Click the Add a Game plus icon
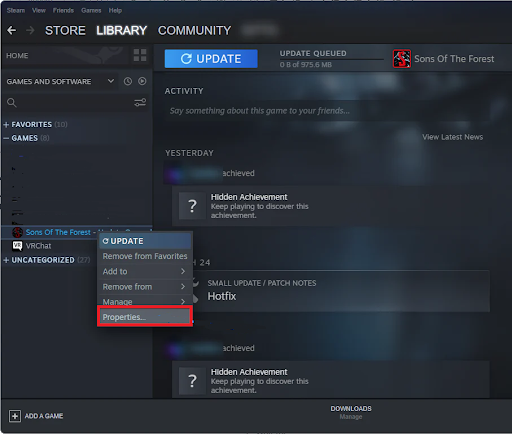 click(15, 416)
